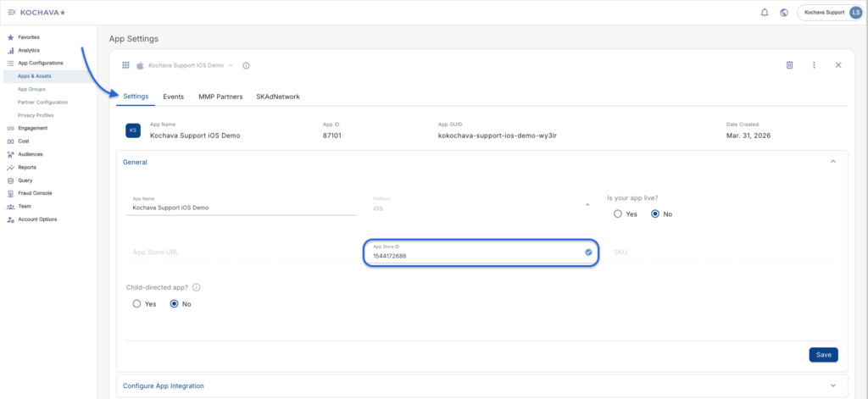The width and height of the screenshot is (868, 399).
Task: Switch to the SKAdNetwork tab
Action: pyautogui.click(x=278, y=97)
